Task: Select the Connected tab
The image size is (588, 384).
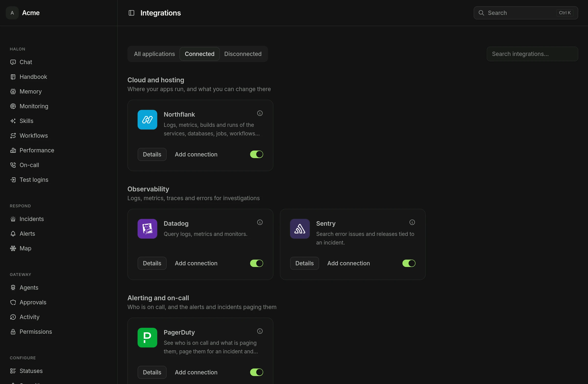Action: tap(200, 54)
